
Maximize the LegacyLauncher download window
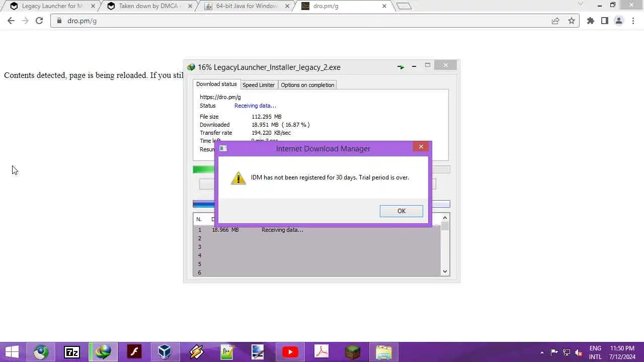point(428,65)
